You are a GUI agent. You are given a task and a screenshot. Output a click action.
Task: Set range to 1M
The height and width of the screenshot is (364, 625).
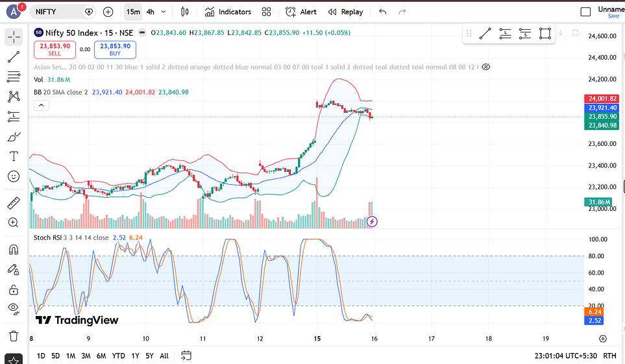coord(71,356)
